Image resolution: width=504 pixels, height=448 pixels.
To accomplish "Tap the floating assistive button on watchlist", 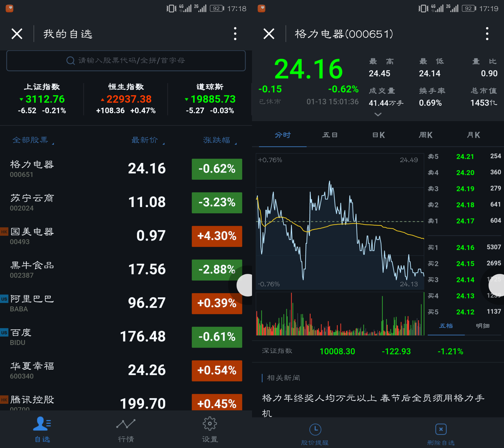I will 245,285.
